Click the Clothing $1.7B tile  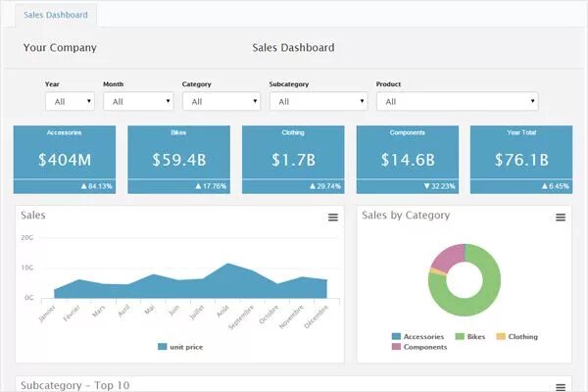(293, 160)
